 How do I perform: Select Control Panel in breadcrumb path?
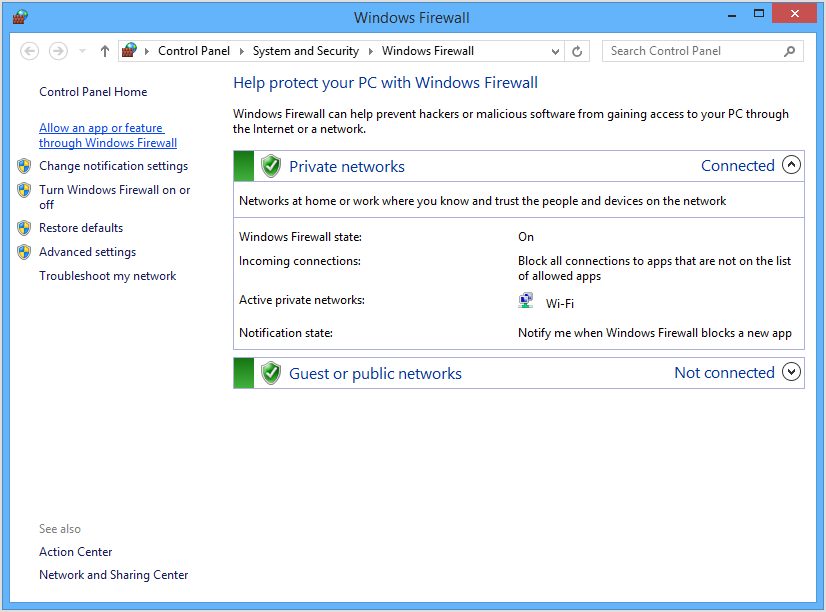coord(194,51)
